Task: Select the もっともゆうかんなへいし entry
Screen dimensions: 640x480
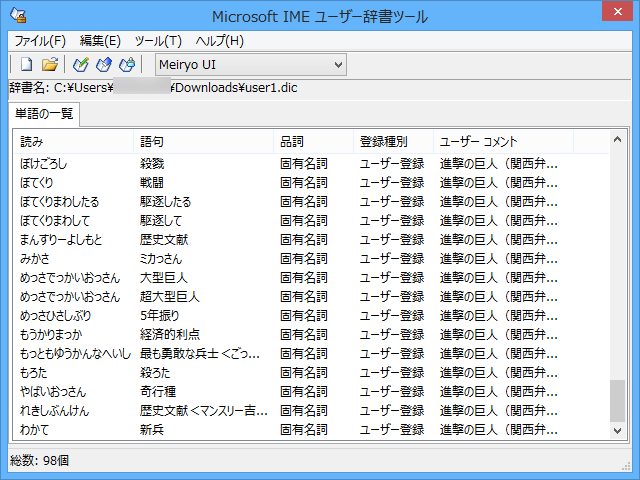Action: click(x=76, y=353)
